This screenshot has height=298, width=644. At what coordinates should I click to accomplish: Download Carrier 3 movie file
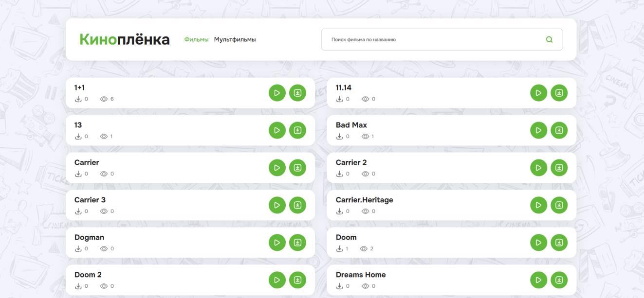(x=297, y=205)
